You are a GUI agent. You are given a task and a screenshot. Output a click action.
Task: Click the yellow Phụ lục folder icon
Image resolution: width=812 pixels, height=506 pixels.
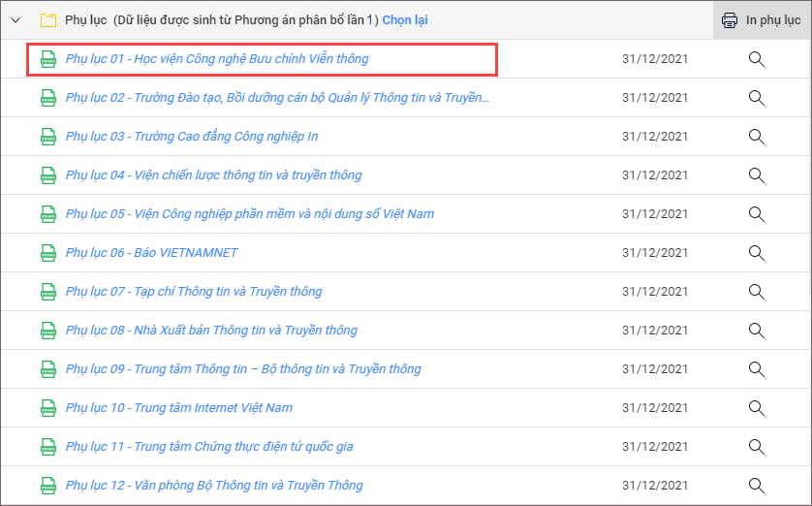tap(47, 19)
